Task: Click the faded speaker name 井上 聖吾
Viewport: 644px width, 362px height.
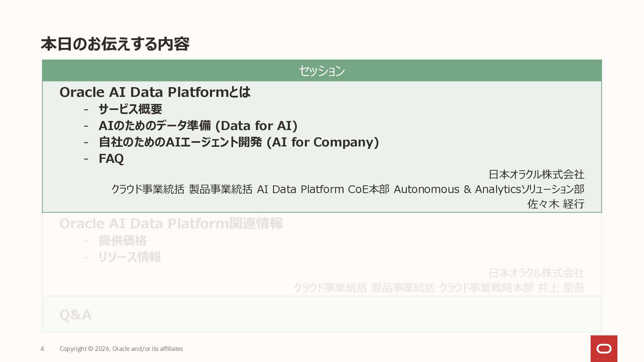Action: coord(561,288)
